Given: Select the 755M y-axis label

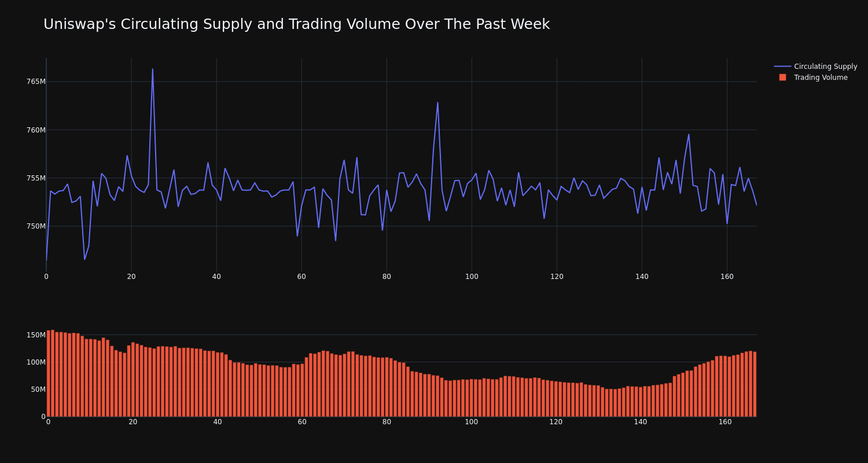Looking at the screenshot, I should pyautogui.click(x=35, y=178).
